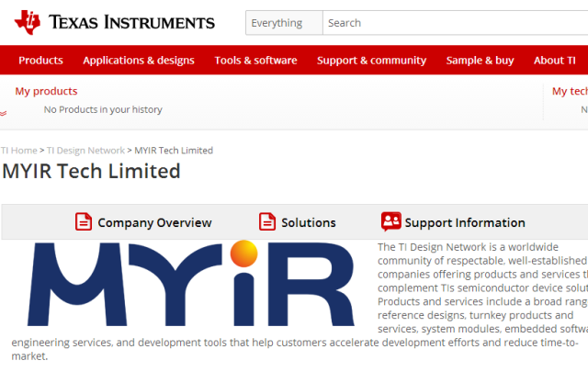The image size is (588, 372).
Task: Follow the TI Home breadcrumb link
Action: [18, 151]
